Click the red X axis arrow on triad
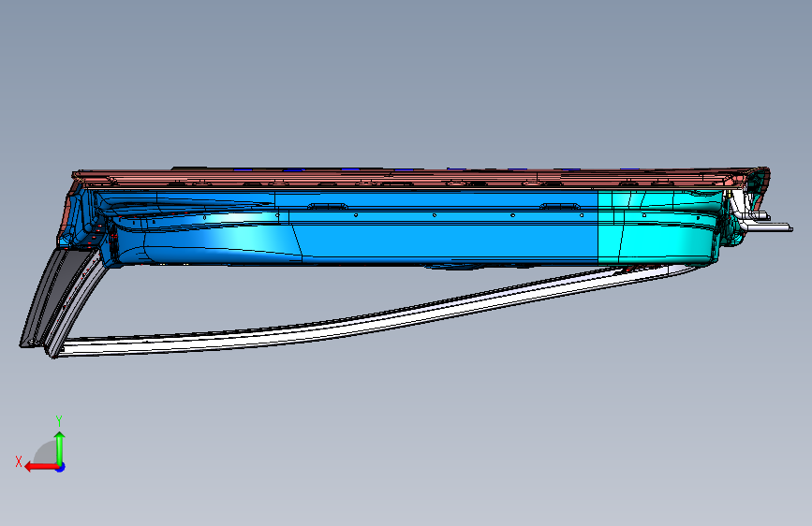The image size is (812, 526). click(40, 467)
